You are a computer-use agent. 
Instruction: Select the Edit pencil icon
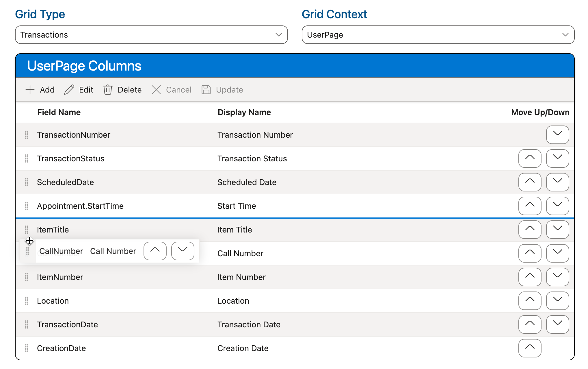[69, 90]
